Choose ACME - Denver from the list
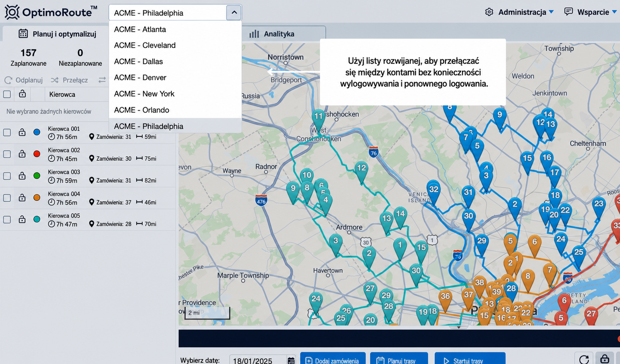The width and height of the screenshot is (620, 364). 175,78
